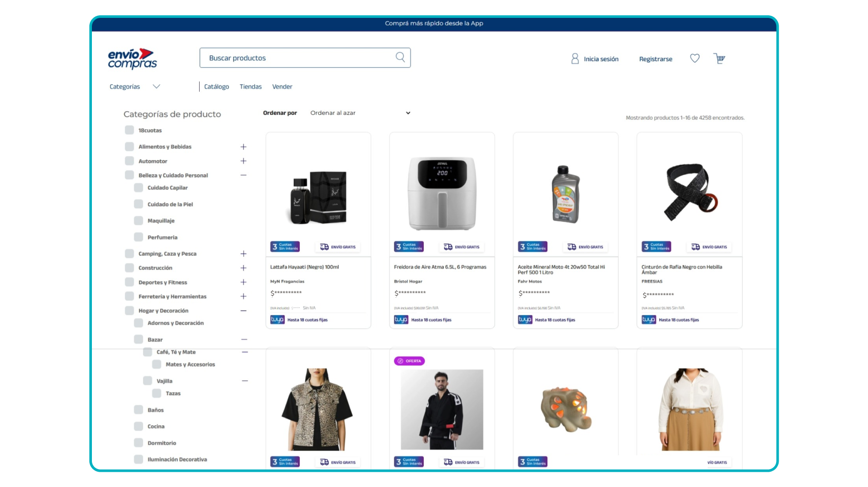Click 3 Cuotas badge on elephant lamp card
Viewport: 868px width, 487px height.
pyautogui.click(x=533, y=462)
